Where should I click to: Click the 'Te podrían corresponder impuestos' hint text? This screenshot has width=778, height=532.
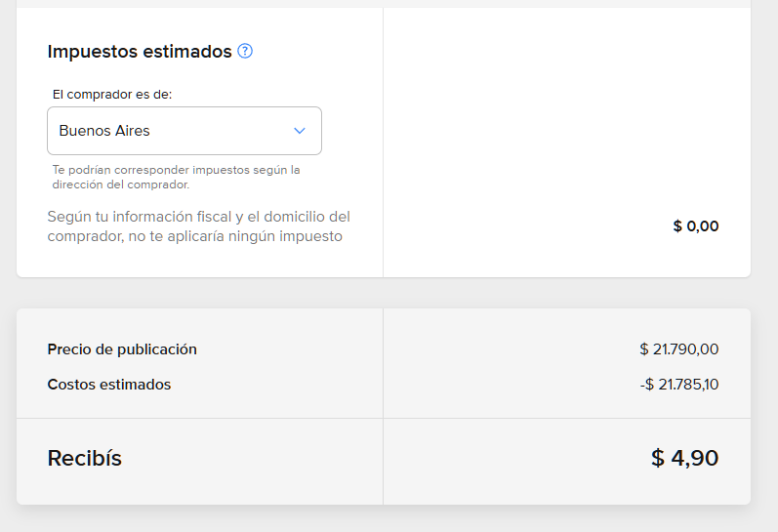coord(176,177)
